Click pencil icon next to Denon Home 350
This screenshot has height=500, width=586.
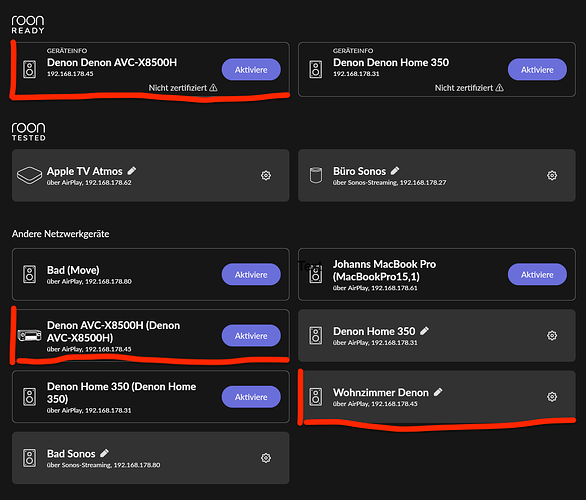(424, 331)
